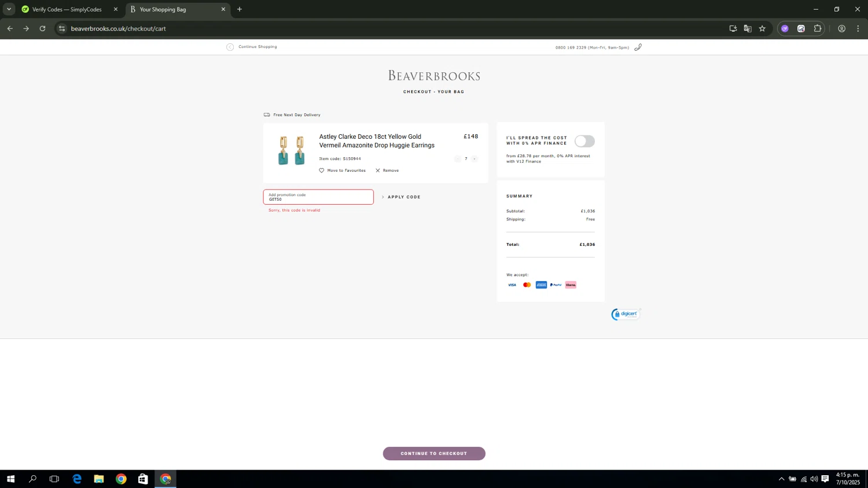Click the phone handset icon
This screenshot has height=488, width=868.
638,47
